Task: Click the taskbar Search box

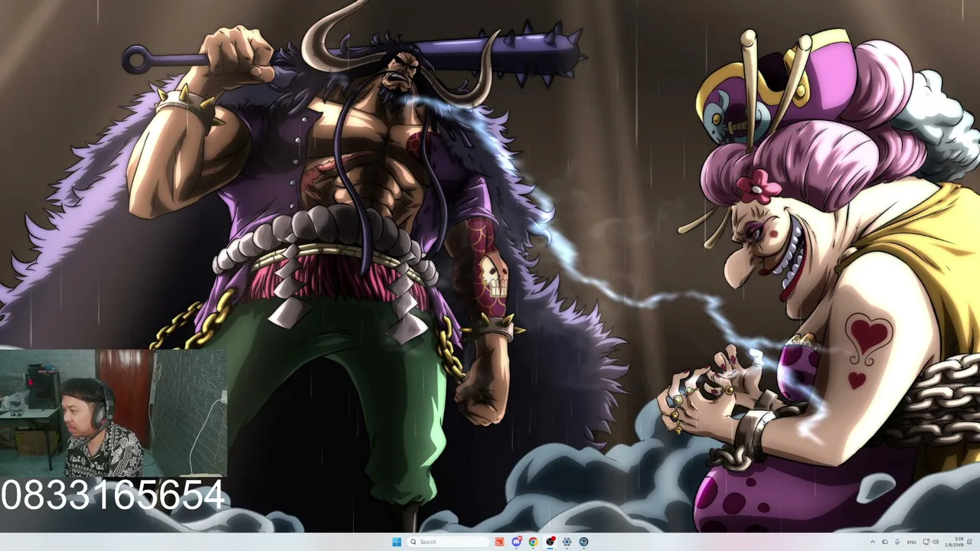Action: click(448, 542)
